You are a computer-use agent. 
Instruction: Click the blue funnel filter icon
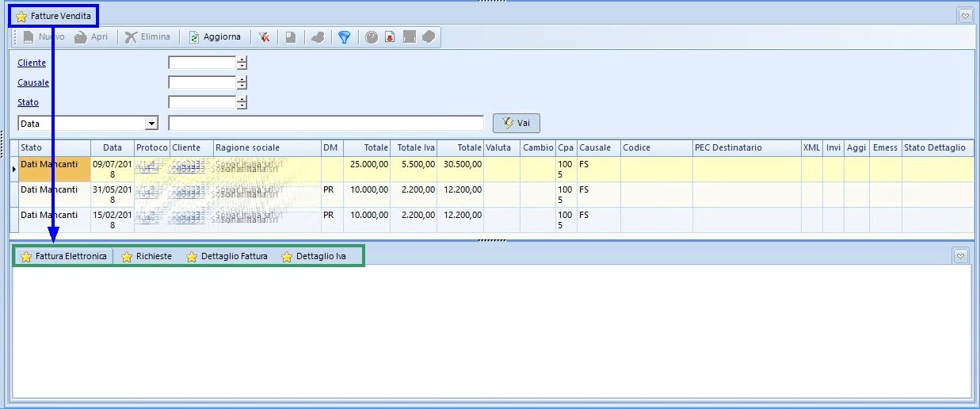[x=344, y=37]
